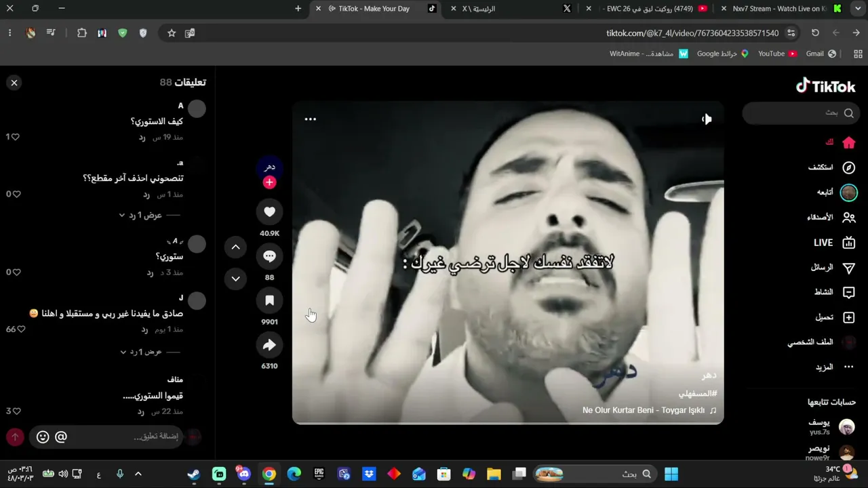Open the Explore (استكشف) sidebar item
This screenshot has height=488, width=868.
tap(831, 167)
